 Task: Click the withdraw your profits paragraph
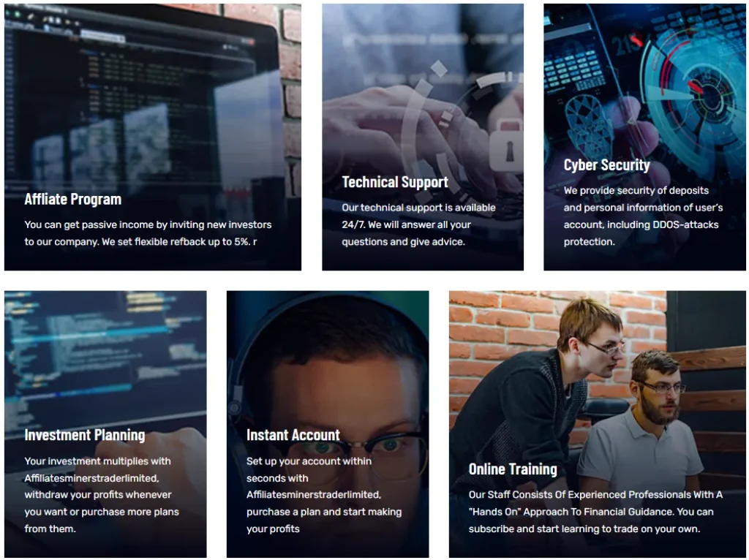102,495
